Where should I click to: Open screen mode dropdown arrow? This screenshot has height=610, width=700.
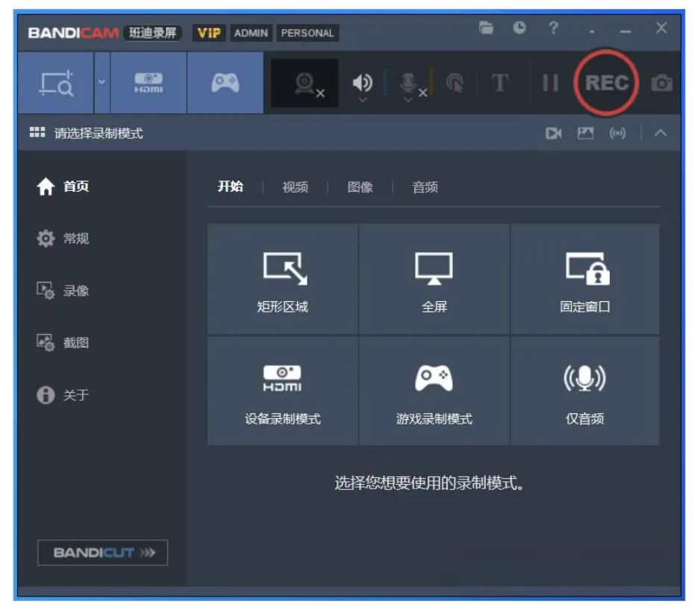[101, 83]
